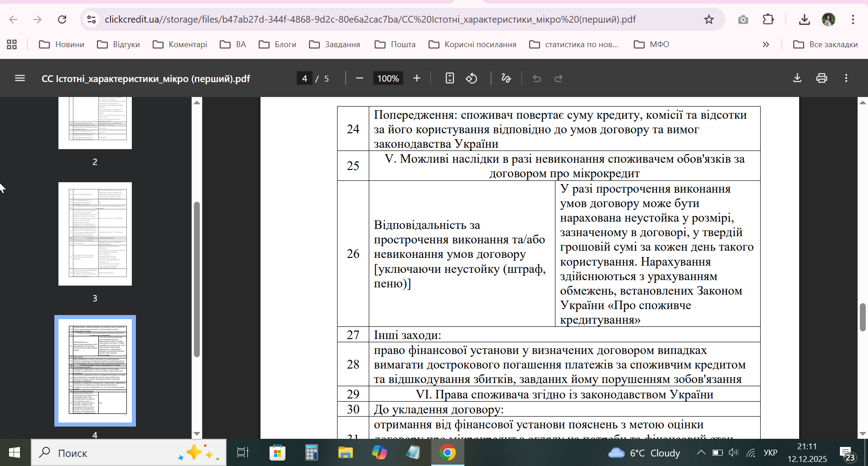Rotate the PDF counterclockwise
The width and height of the screenshot is (868, 466).
472,78
